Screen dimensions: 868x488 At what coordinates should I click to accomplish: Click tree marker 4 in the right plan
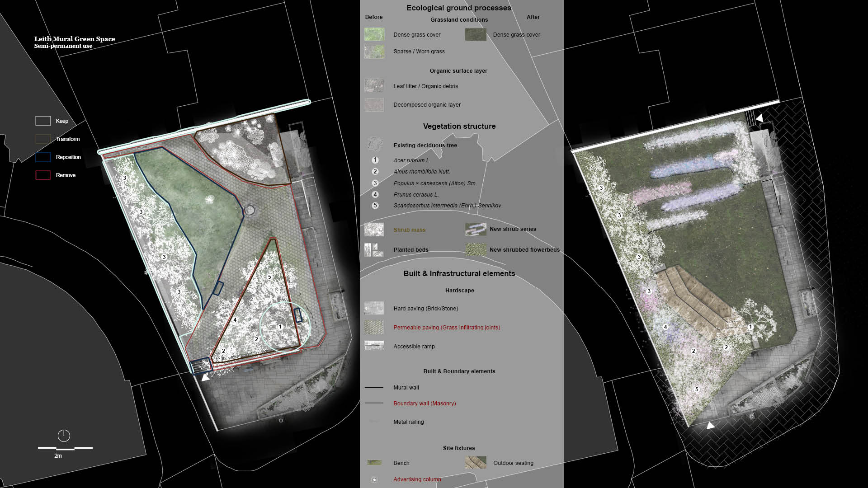click(x=665, y=327)
